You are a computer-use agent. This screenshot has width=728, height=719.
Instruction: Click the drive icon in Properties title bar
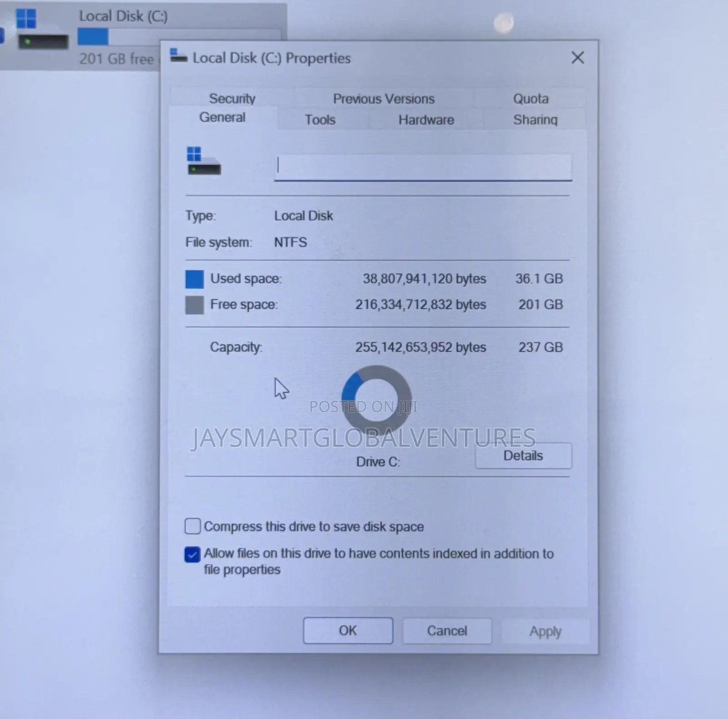pyautogui.click(x=178, y=56)
